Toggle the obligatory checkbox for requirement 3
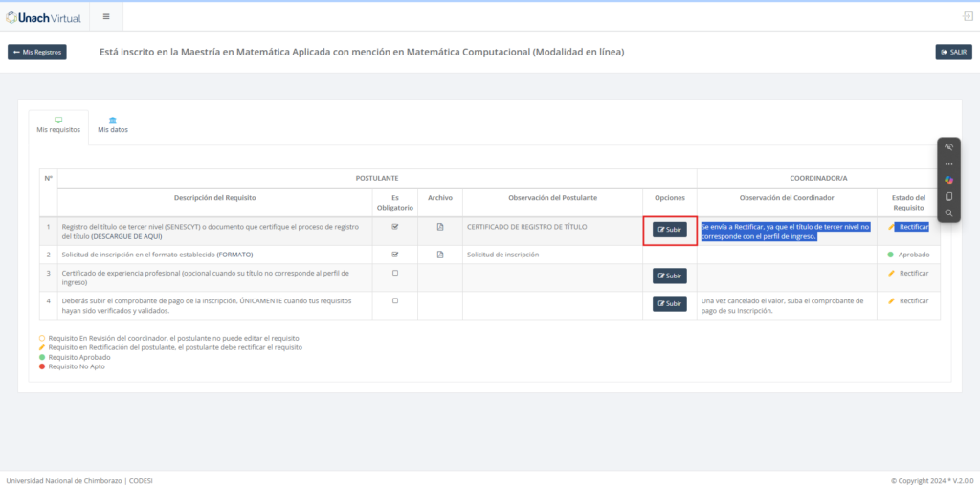 coord(395,273)
